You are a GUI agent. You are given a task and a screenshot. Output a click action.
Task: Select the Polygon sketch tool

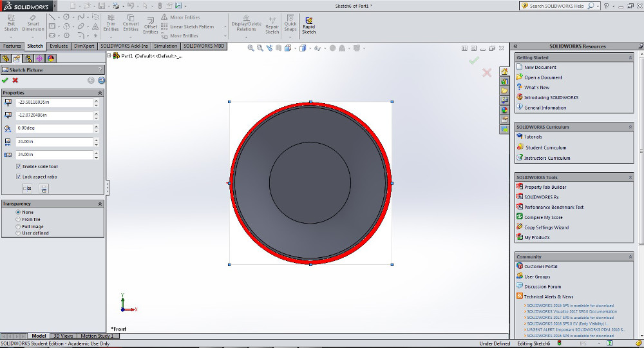[66, 35]
